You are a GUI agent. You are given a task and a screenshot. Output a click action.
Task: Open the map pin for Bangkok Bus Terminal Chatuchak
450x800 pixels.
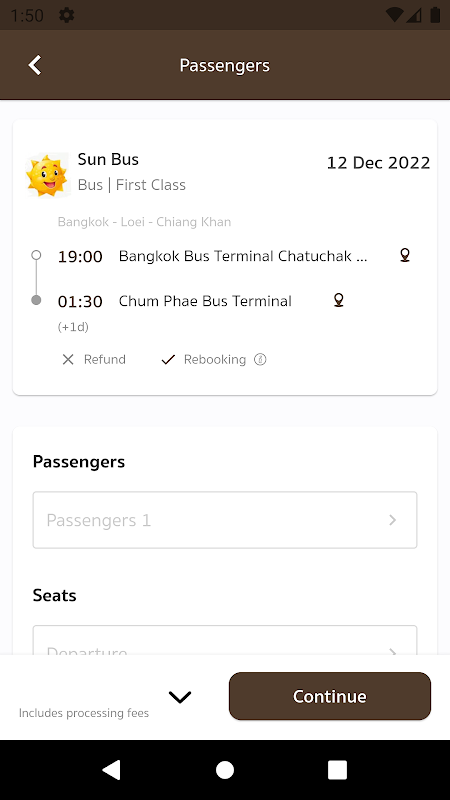pyautogui.click(x=405, y=255)
